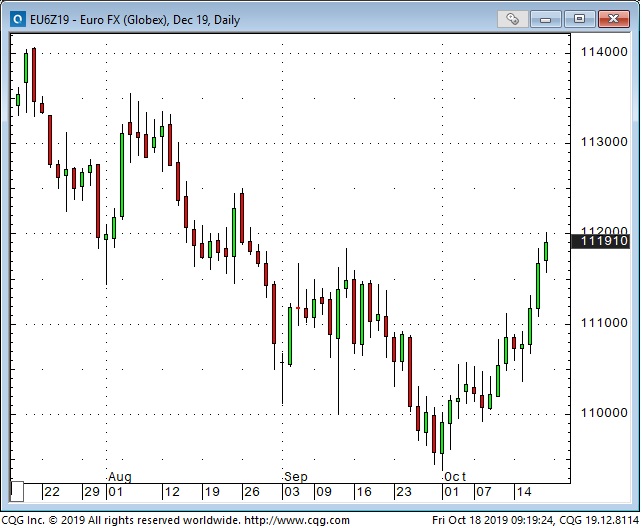Screen dimensions: 642x528
Task: Click the tall green candle at Aug 01
Action: coord(122,175)
